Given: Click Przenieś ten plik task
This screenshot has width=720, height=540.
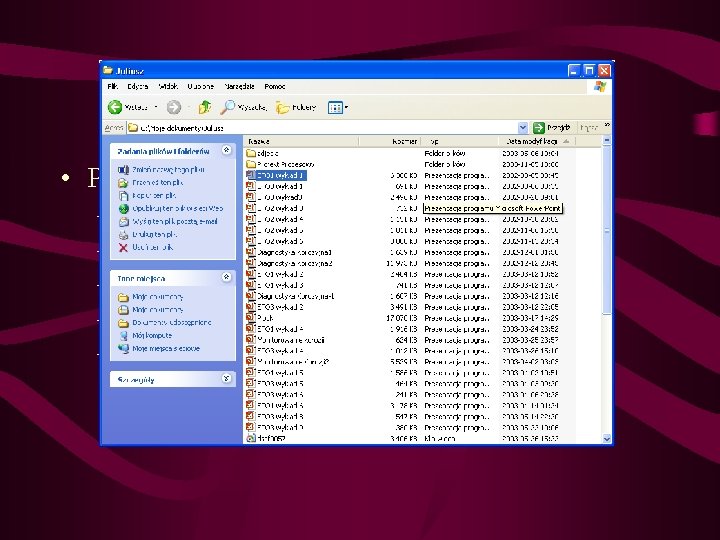Looking at the screenshot, I should click(151, 182).
